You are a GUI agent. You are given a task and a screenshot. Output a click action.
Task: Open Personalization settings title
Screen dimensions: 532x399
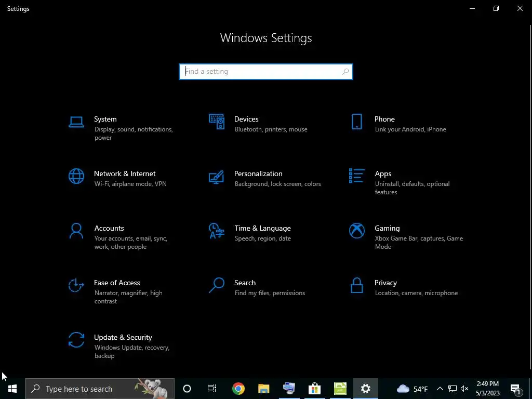258,174
